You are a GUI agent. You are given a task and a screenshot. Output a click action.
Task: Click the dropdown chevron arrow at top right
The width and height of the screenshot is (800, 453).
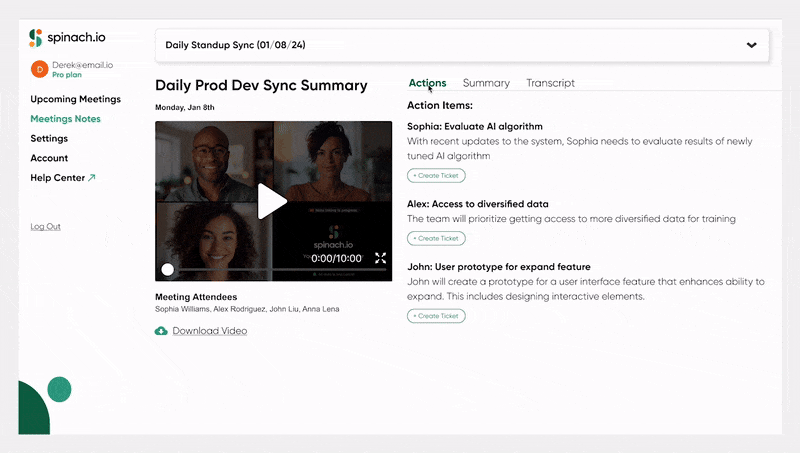[752, 45]
